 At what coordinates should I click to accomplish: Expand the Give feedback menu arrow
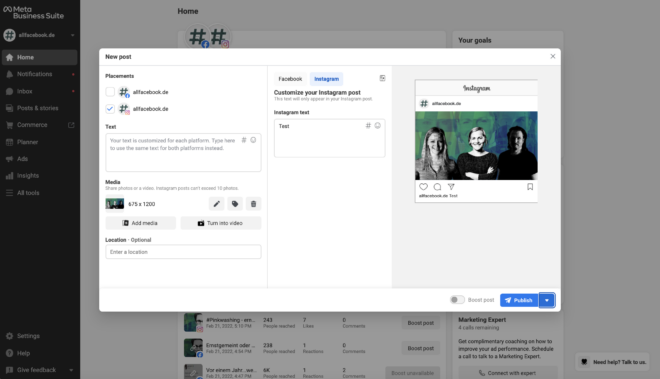[71, 370]
